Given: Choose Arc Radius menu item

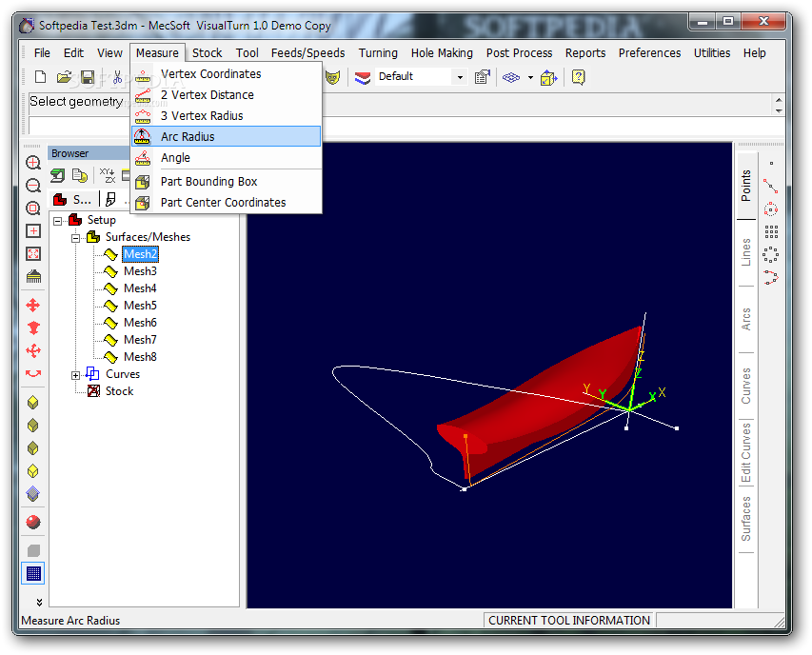Looking at the screenshot, I should click(x=227, y=137).
